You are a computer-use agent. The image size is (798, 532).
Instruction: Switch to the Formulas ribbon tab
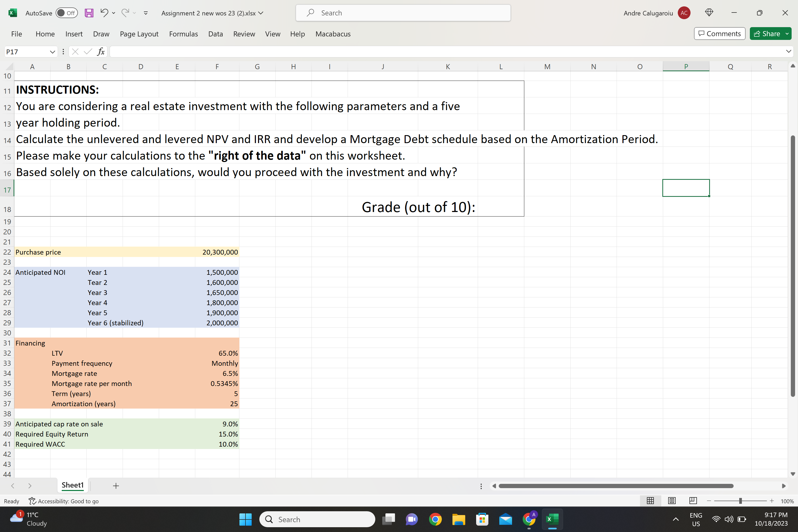tap(183, 34)
